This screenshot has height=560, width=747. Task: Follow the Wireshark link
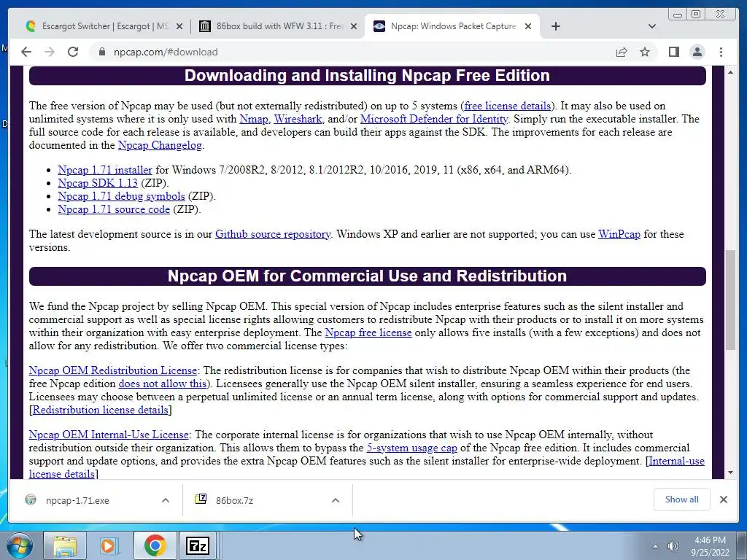(x=298, y=119)
